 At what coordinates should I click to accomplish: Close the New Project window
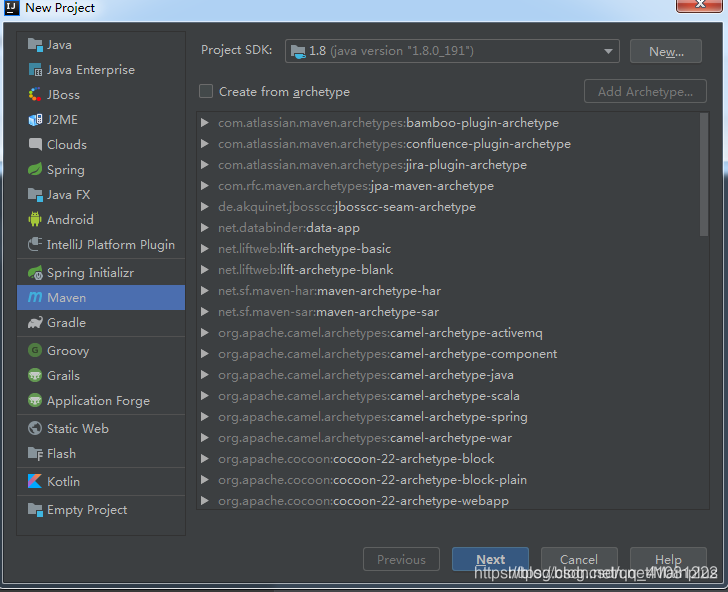click(x=700, y=5)
